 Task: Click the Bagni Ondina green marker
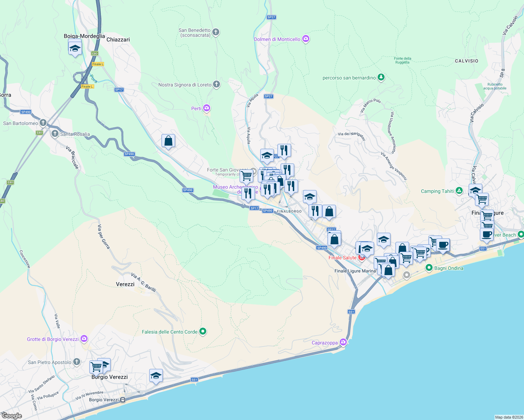430,268
